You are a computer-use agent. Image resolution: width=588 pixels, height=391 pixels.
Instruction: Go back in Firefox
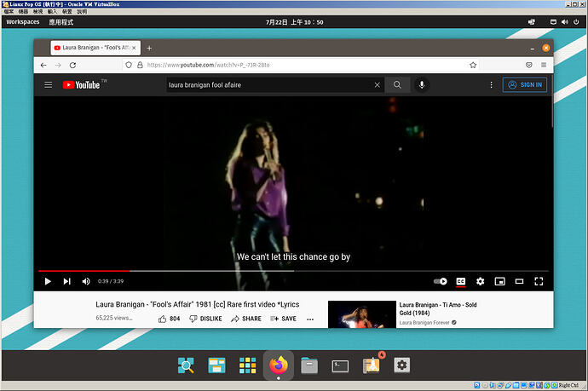coord(43,65)
